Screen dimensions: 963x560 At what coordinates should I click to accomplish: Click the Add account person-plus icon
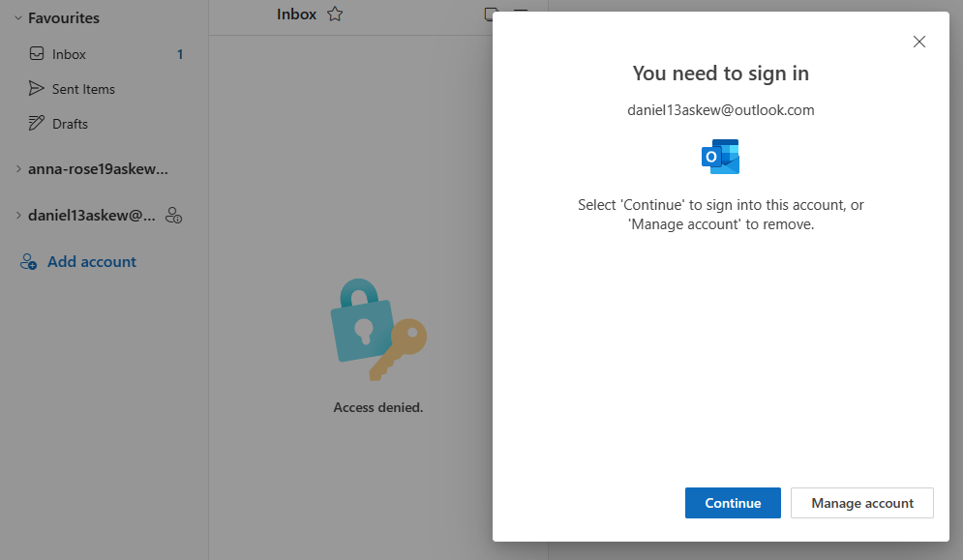coord(28,261)
